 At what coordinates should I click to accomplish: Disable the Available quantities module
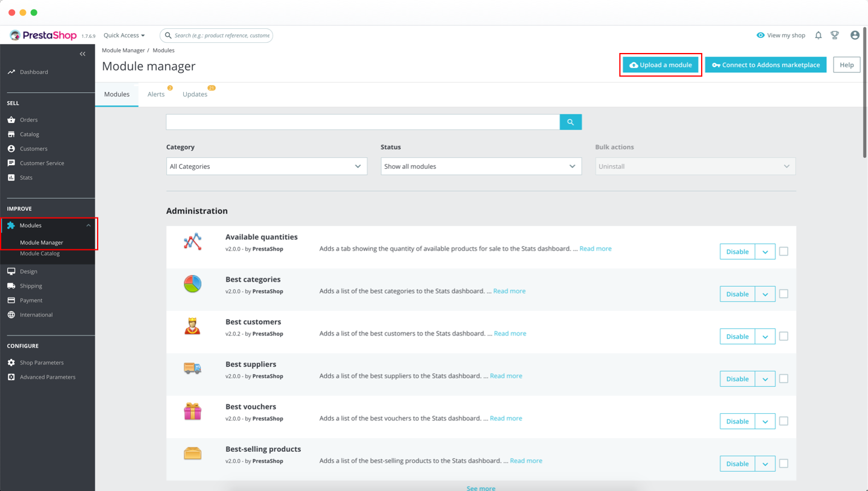[x=737, y=252]
